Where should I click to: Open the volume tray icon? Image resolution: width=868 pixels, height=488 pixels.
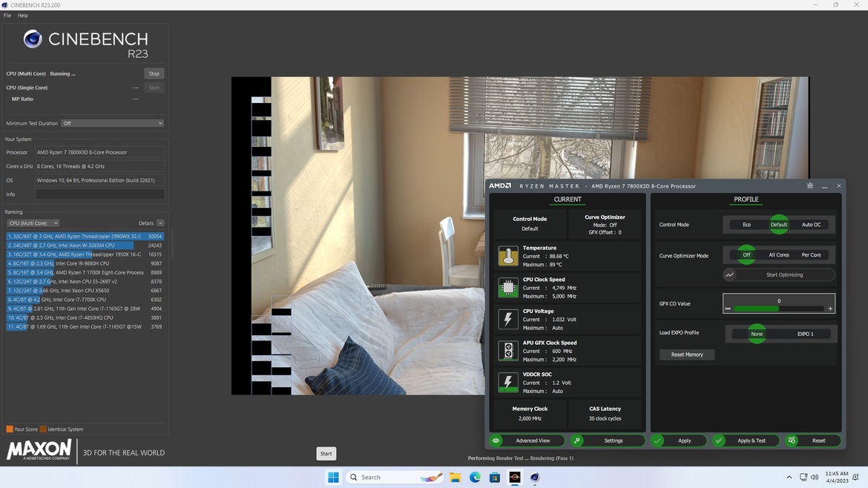coord(815,477)
